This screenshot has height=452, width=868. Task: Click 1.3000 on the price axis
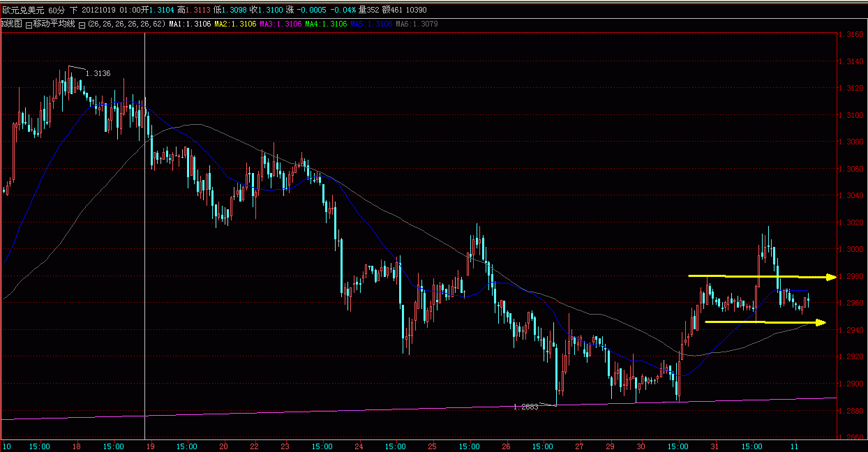coord(852,249)
